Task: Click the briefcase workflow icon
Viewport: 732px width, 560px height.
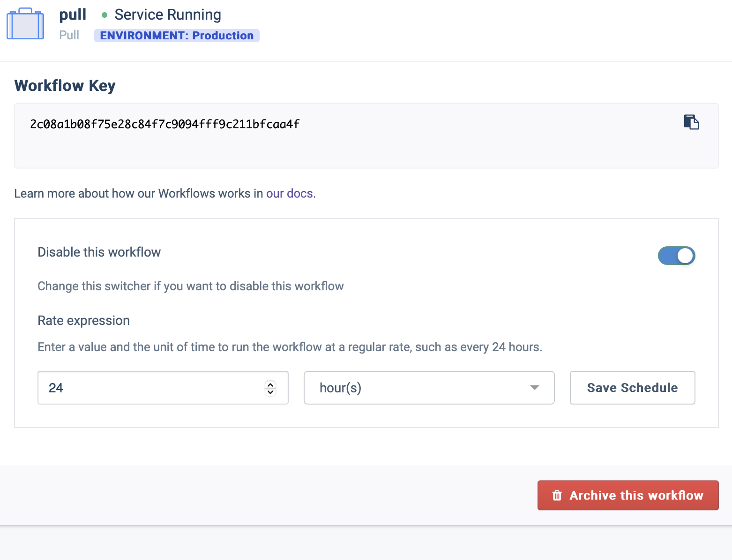Action: (x=25, y=24)
